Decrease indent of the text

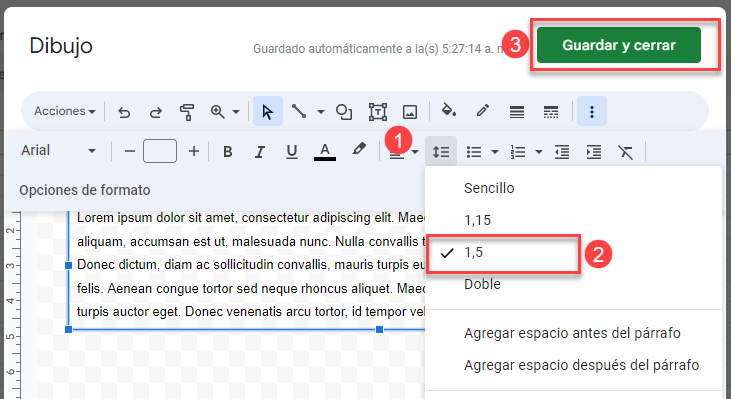562,151
